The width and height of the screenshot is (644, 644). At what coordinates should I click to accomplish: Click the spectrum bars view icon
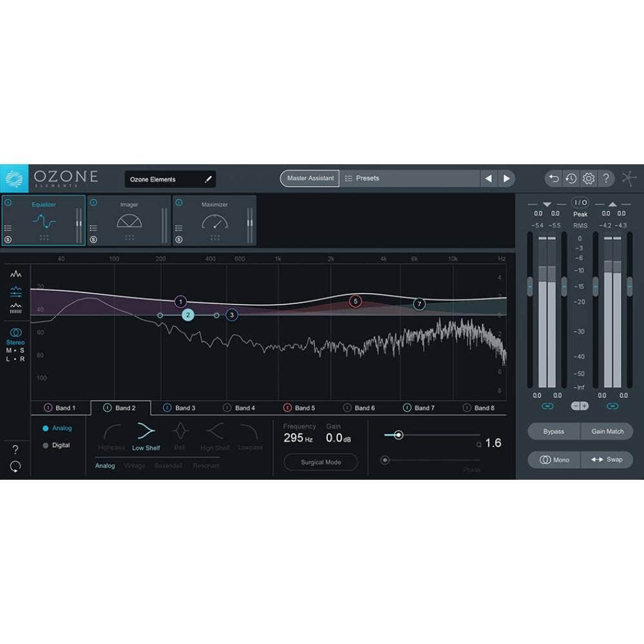[15, 308]
